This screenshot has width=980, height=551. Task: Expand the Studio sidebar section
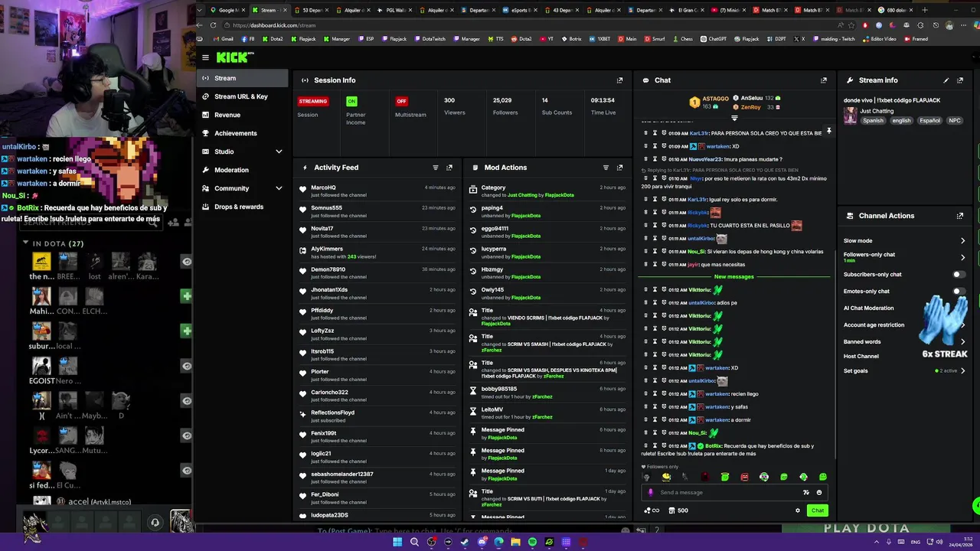pos(279,152)
